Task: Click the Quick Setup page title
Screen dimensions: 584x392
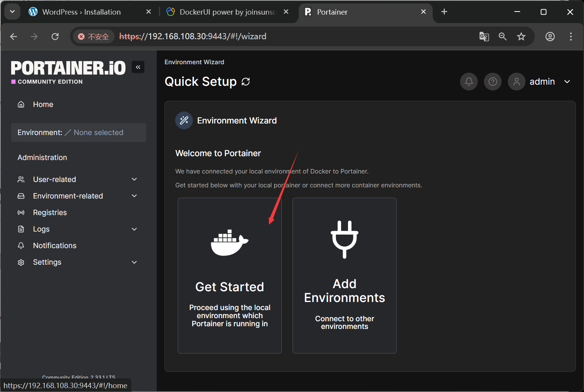Action: click(x=201, y=82)
